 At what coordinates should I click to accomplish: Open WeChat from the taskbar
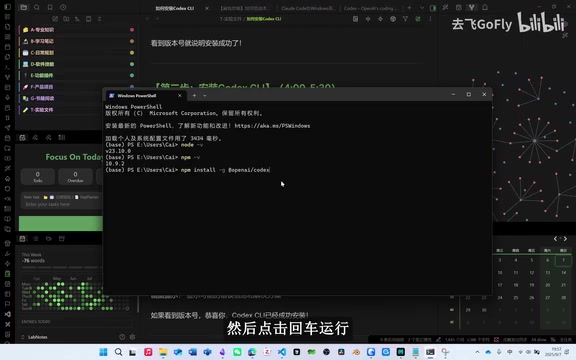click(x=237, y=352)
